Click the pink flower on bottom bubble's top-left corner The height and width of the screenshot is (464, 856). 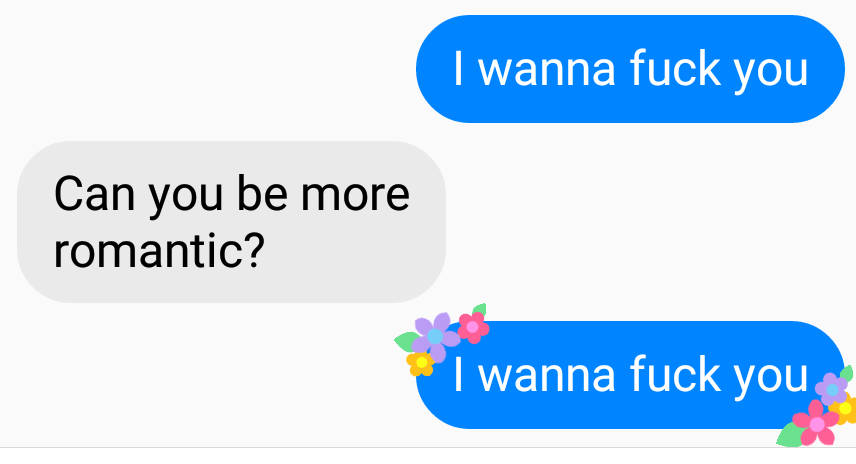(473, 326)
